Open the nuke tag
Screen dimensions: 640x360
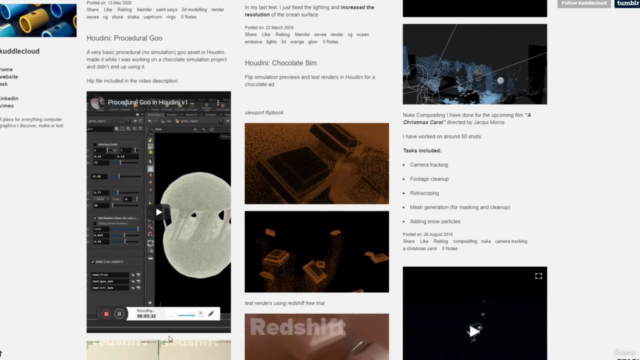486,241
